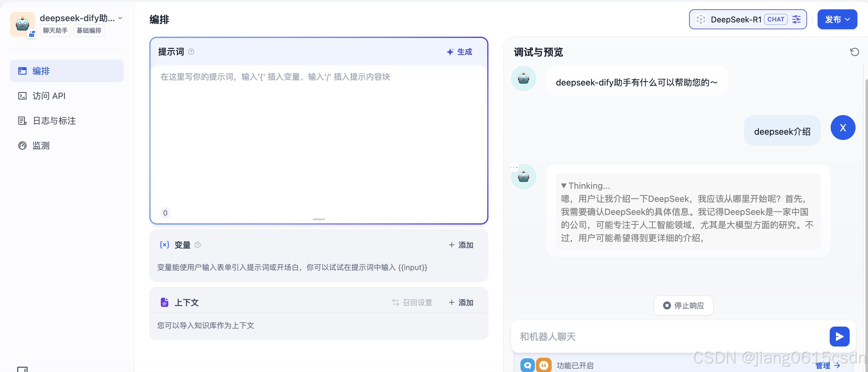This screenshot has width=868, height=372.
Task: Click the collapse sidebar icon at bottom left
Action: click(22, 369)
